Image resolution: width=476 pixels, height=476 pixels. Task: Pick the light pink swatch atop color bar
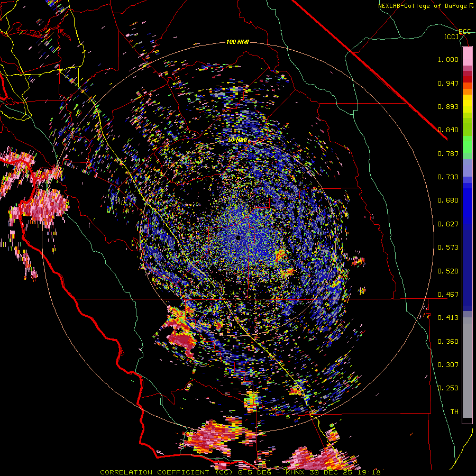[467, 56]
